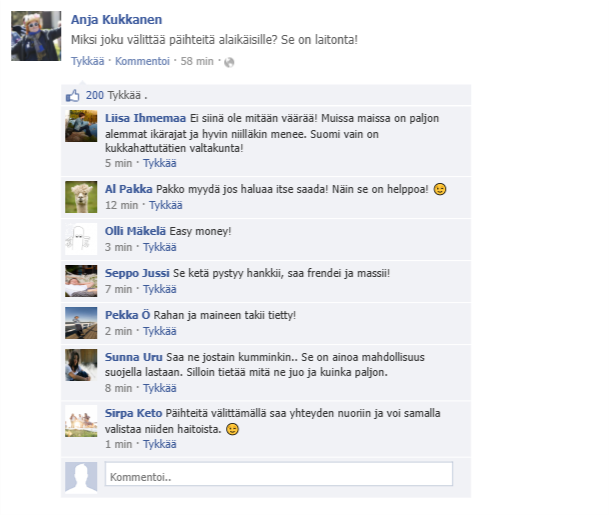Like Pekka Ö's comment
The height and width of the screenshot is (515, 609).
[x=160, y=331]
